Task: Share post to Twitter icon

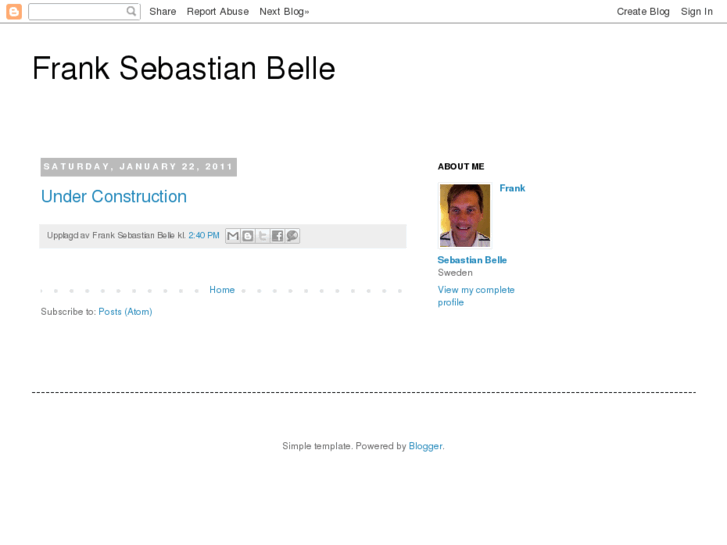Action: point(262,236)
